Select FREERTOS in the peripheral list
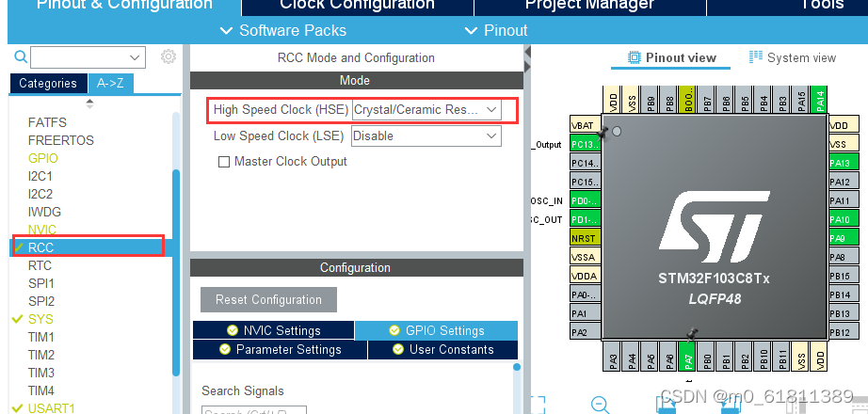 pyautogui.click(x=61, y=140)
